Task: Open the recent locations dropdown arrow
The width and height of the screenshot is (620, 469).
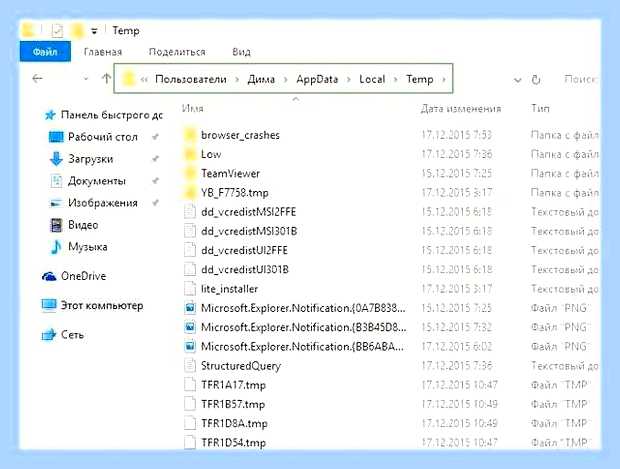Action: pos(85,79)
